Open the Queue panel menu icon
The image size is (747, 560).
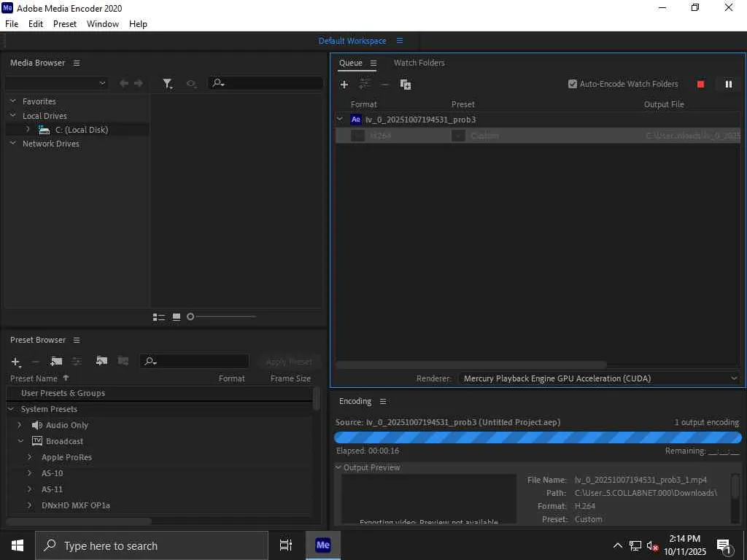coord(373,63)
